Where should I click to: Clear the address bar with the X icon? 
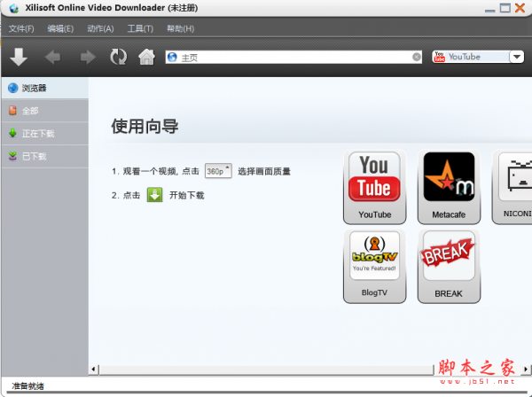click(x=417, y=57)
